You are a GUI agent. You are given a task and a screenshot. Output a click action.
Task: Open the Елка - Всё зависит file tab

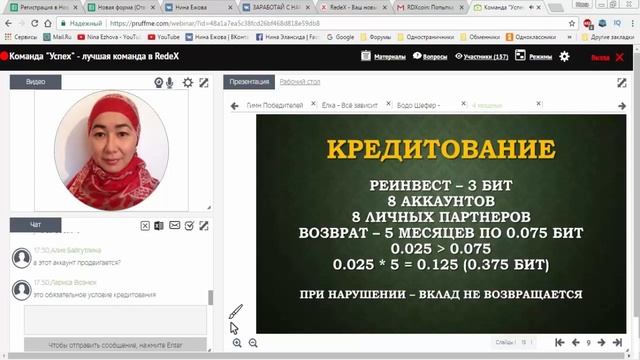tap(349, 105)
